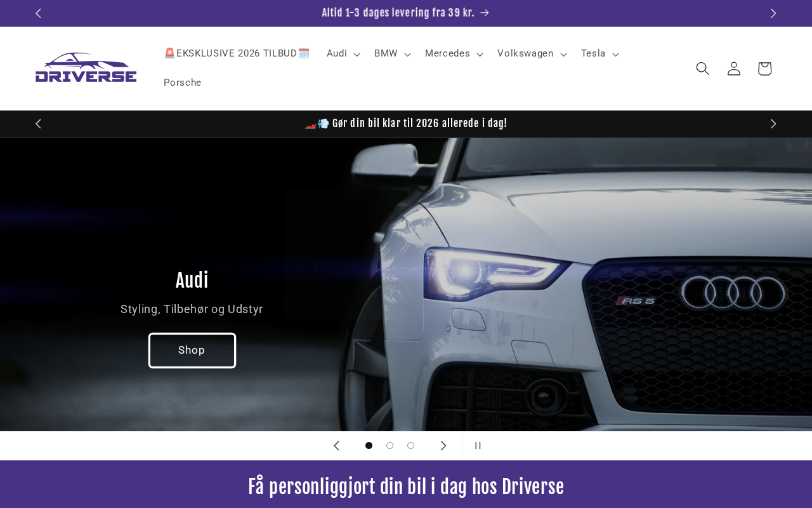Select the second slideshow dot

click(x=390, y=446)
